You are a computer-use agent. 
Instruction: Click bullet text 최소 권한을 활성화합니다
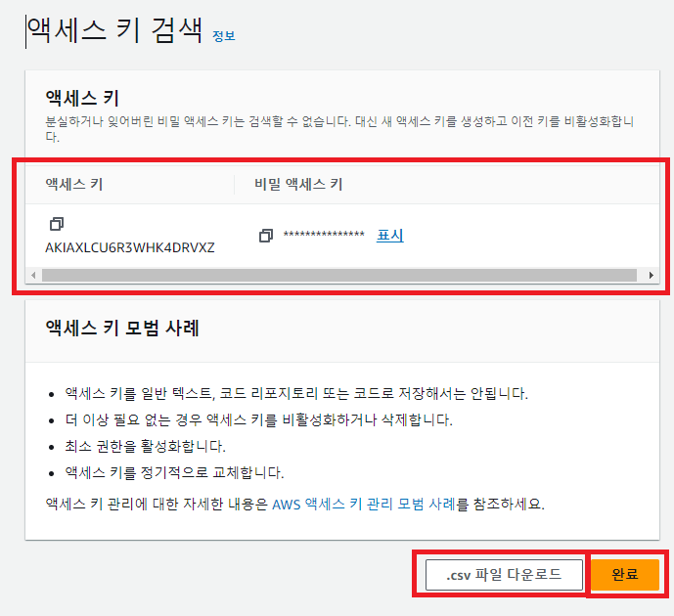coord(146,446)
